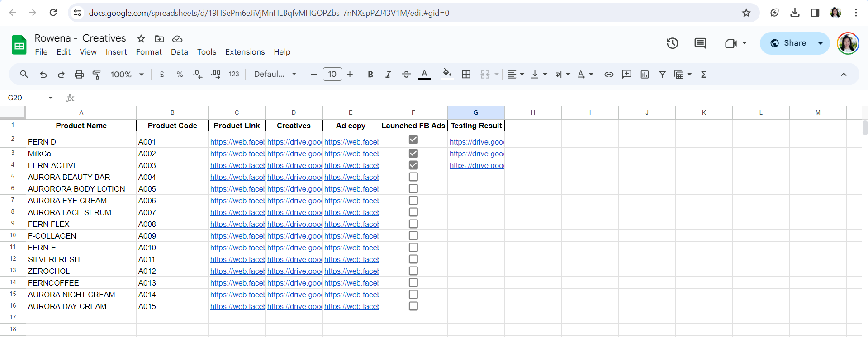Open the Format menu
This screenshot has width=868, height=337.
(x=149, y=52)
